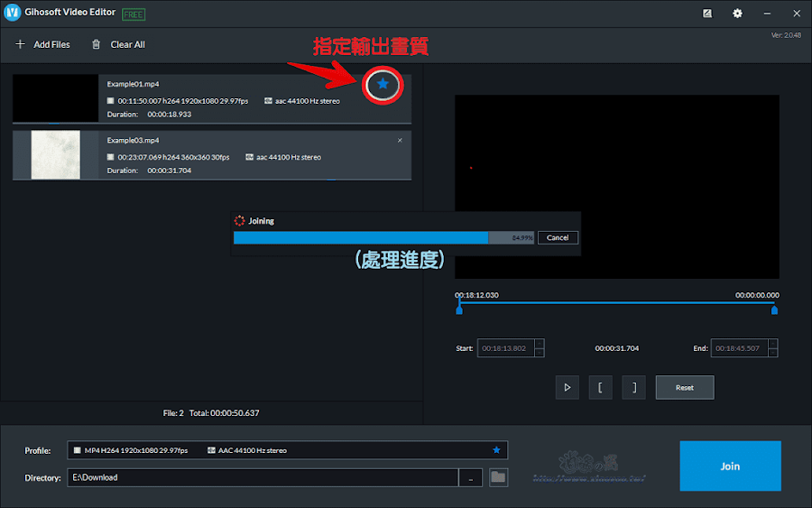Click the Start time input field

[x=505, y=348]
